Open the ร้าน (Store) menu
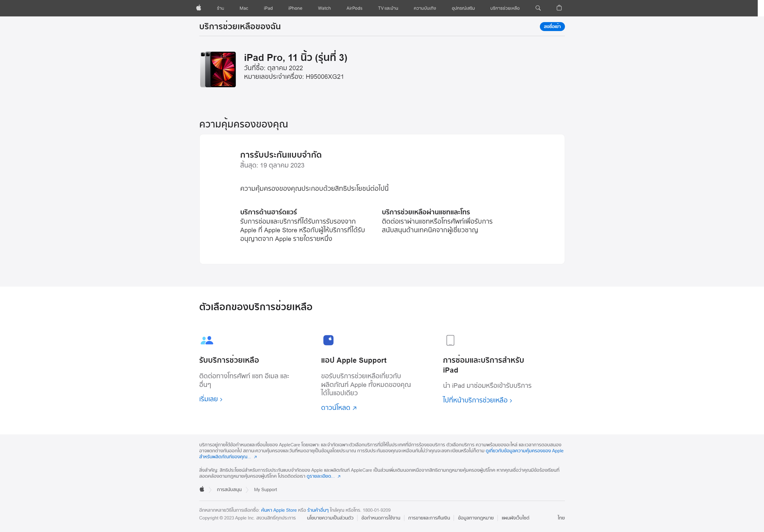The image size is (764, 532). point(220,8)
